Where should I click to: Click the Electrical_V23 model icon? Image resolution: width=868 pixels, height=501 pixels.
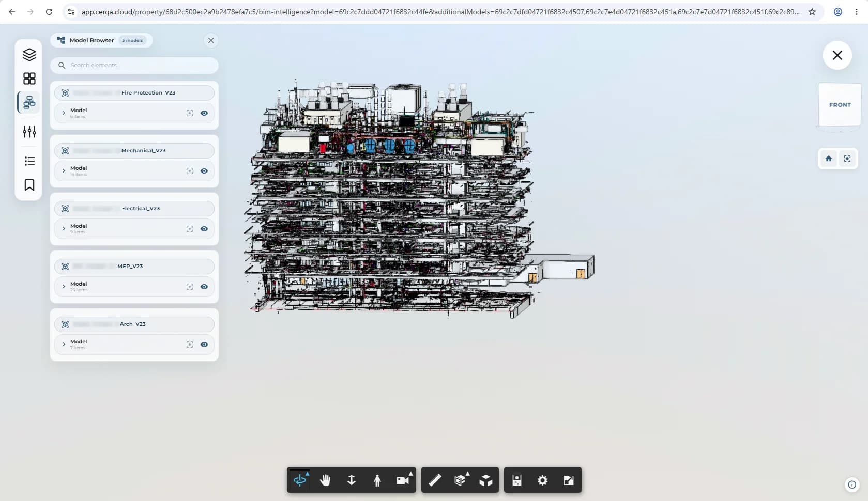pyautogui.click(x=65, y=209)
